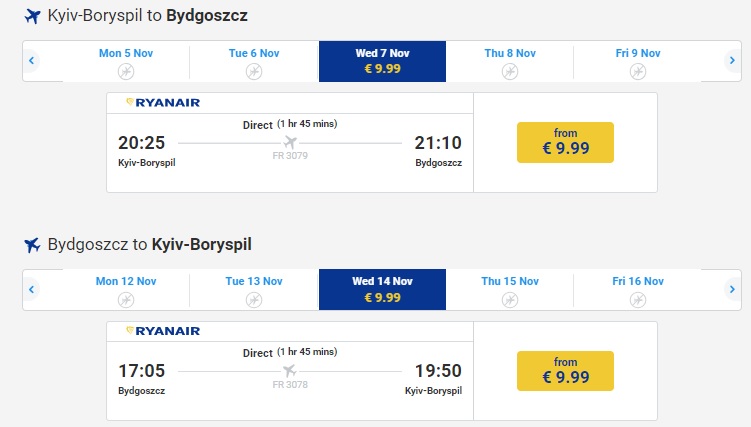The image size is (751, 427).
Task: Select the Wed 7 Nov date tab
Action: pyautogui.click(x=382, y=61)
